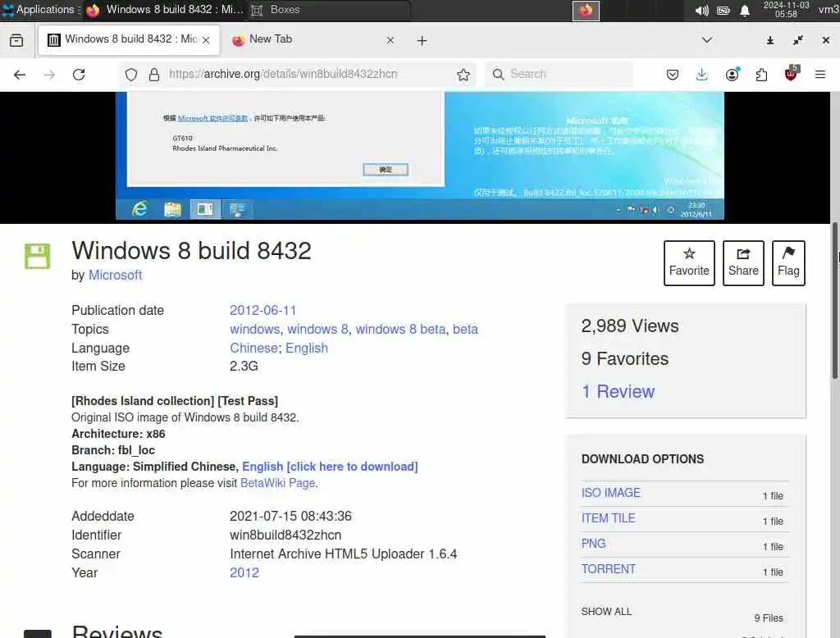Viewport: 840px width, 638px height.
Task: Open tracking protection shield icon
Action: click(x=131, y=75)
